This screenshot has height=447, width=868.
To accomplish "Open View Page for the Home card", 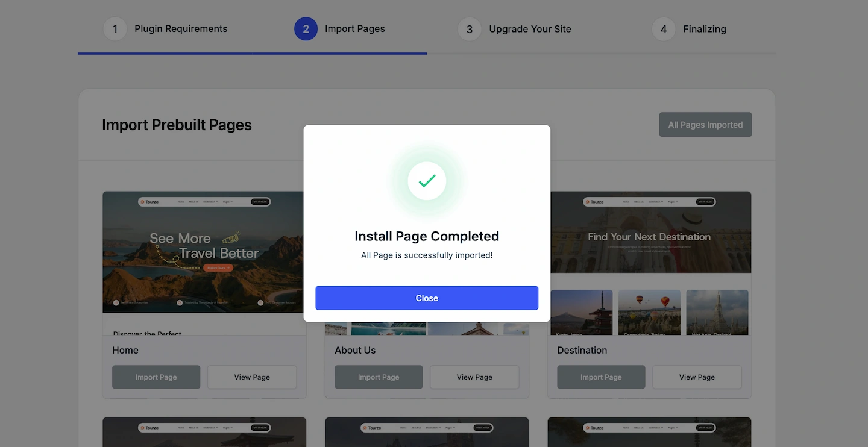I will (252, 377).
